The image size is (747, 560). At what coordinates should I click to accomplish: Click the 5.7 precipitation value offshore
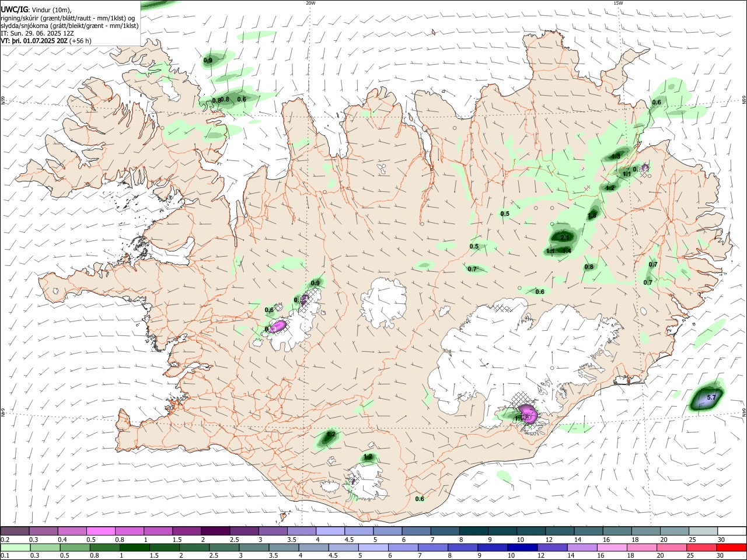pos(711,397)
